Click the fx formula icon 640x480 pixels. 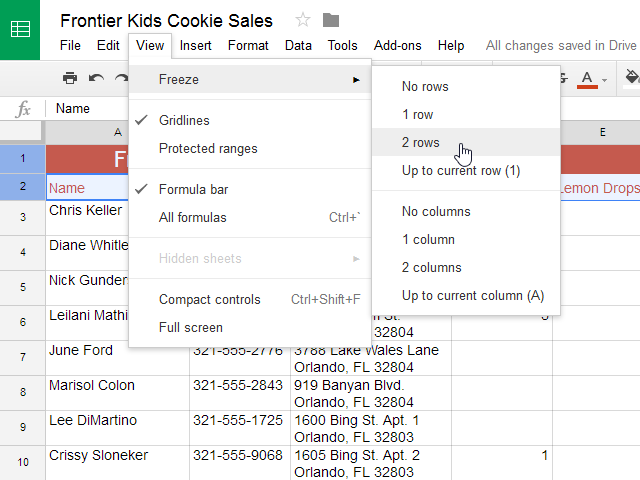pos(23,109)
